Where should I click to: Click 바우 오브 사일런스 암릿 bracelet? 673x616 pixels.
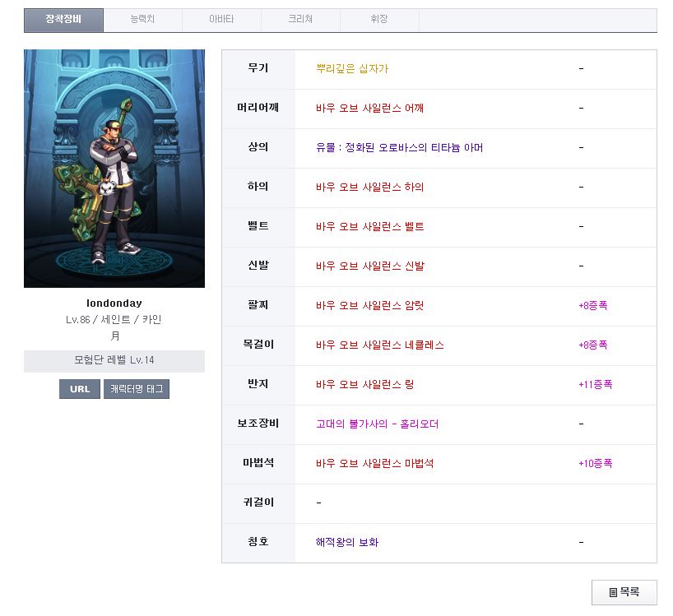point(369,306)
